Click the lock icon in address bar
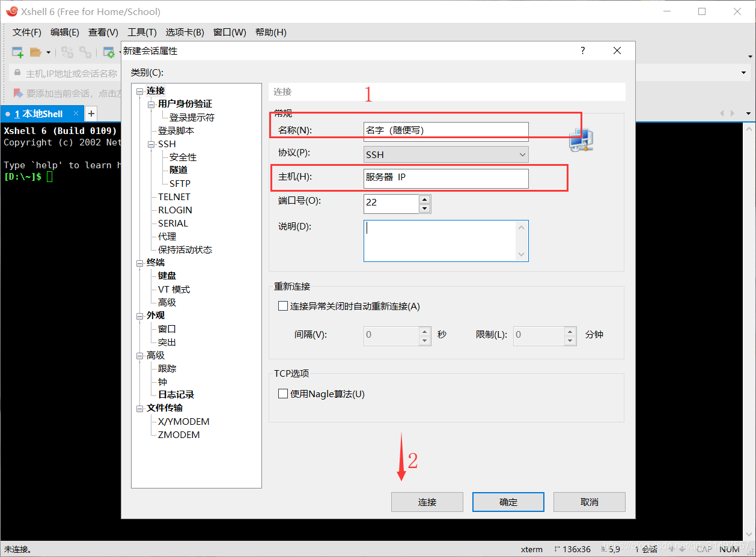This screenshot has height=557, width=756. point(18,73)
